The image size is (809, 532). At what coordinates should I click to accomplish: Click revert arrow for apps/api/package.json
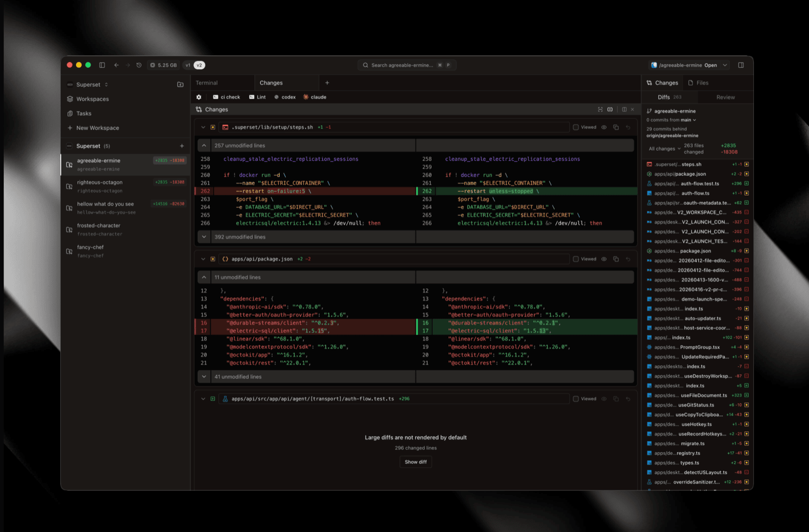click(x=628, y=259)
